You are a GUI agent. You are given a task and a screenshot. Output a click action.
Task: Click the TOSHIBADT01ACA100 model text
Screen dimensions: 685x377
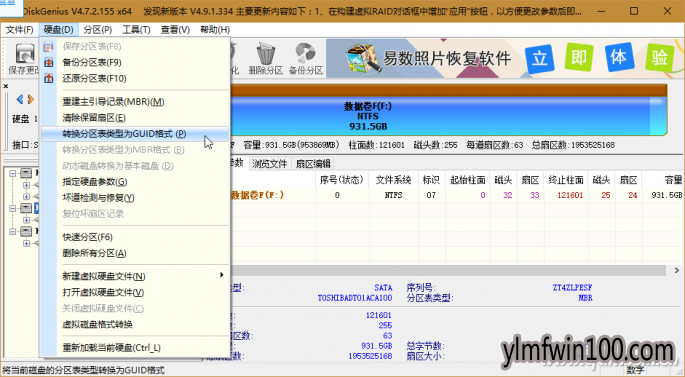355,298
